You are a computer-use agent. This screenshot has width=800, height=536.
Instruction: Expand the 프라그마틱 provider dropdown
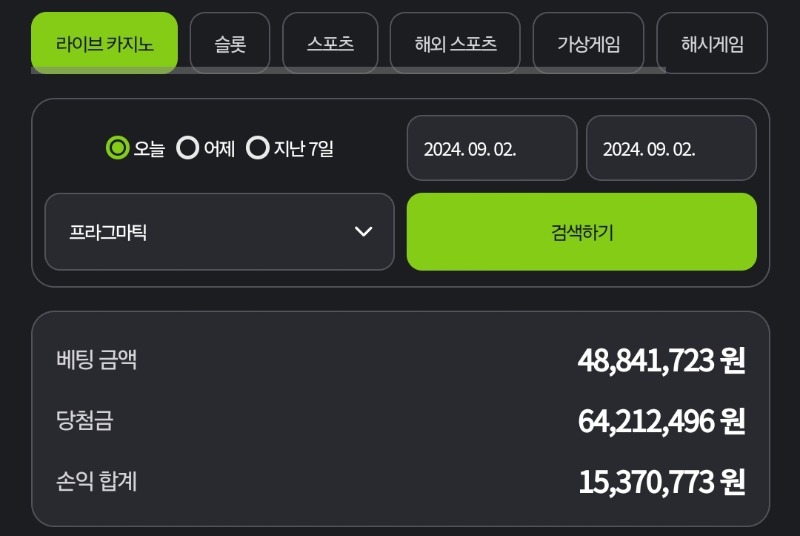click(x=219, y=232)
